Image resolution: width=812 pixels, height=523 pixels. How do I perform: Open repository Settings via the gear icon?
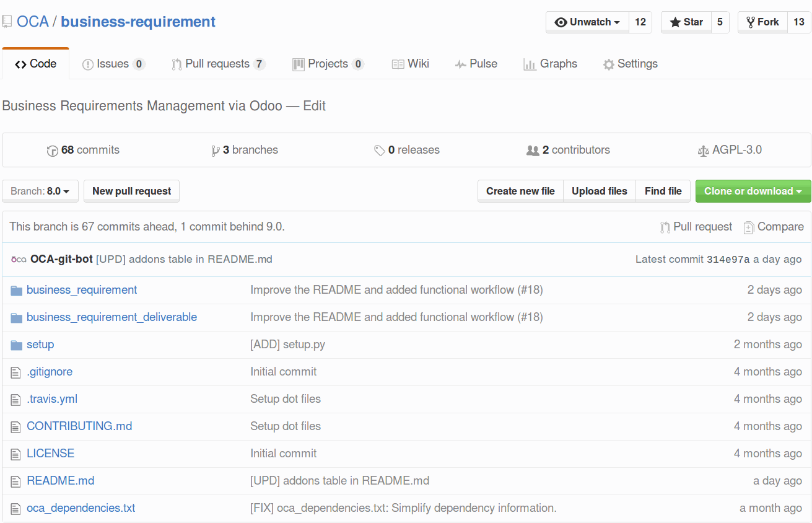click(x=608, y=63)
